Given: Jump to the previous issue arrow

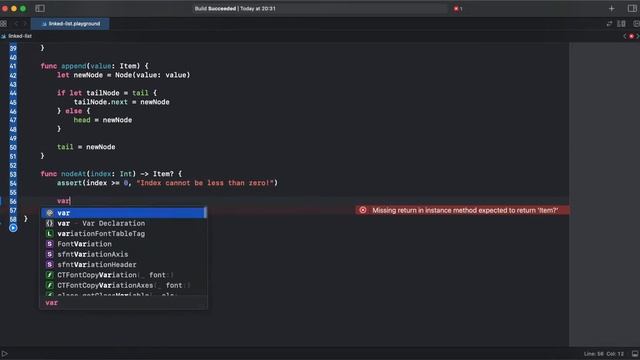Looking at the screenshot, I should point(624,36).
